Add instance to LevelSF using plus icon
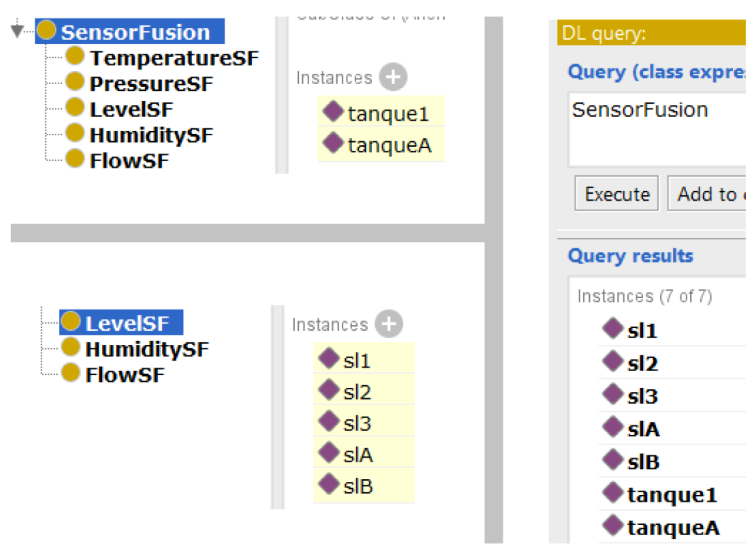The width and height of the screenshot is (756, 559). click(389, 324)
